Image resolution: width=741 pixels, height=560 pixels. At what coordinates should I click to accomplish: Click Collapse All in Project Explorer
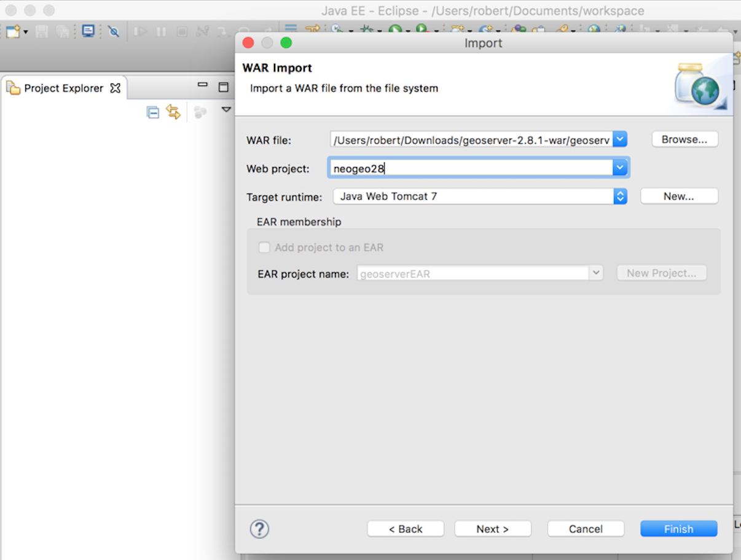coord(153,112)
